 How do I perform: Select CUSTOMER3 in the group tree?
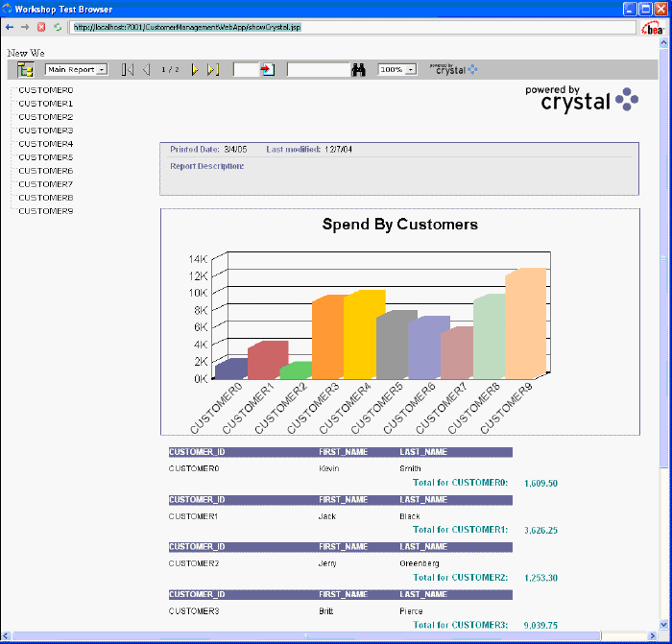pyautogui.click(x=46, y=131)
